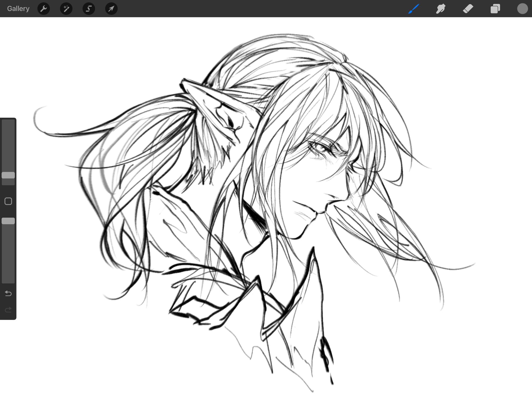The image size is (532, 399).
Task: Select the Smudge tool
Action: coord(441,9)
